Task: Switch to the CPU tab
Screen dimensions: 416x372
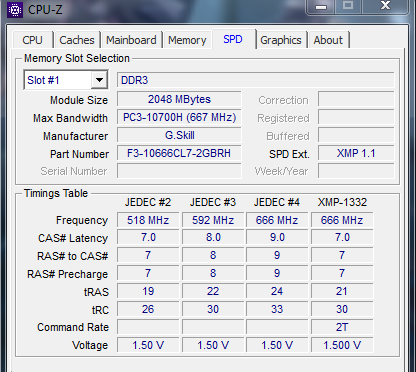Action: (x=32, y=40)
